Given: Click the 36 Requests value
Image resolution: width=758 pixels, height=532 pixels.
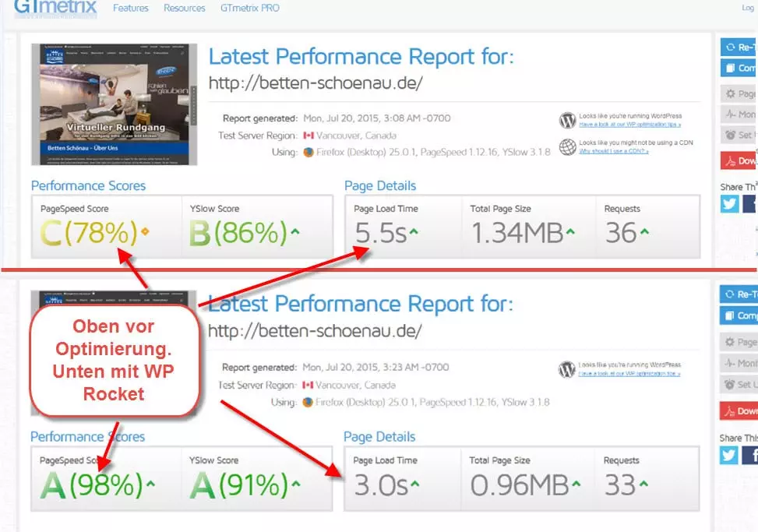Looking at the screenshot, I should click(x=621, y=233).
